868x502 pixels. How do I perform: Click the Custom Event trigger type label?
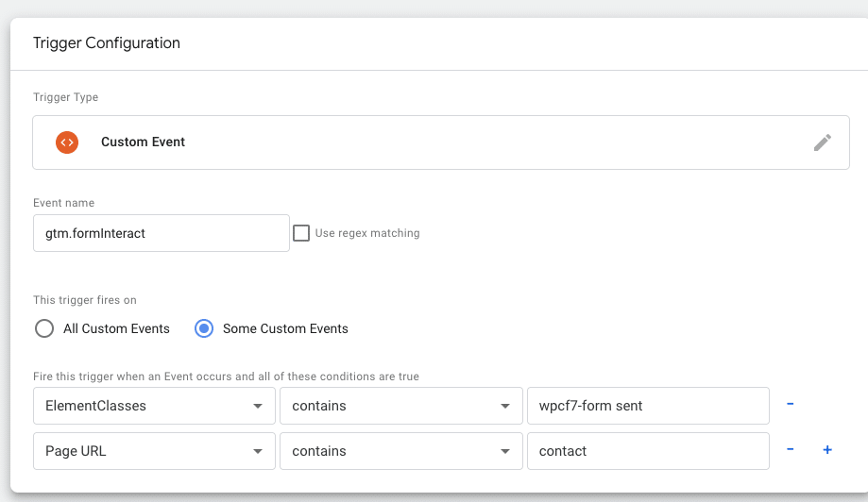pyautogui.click(x=143, y=142)
